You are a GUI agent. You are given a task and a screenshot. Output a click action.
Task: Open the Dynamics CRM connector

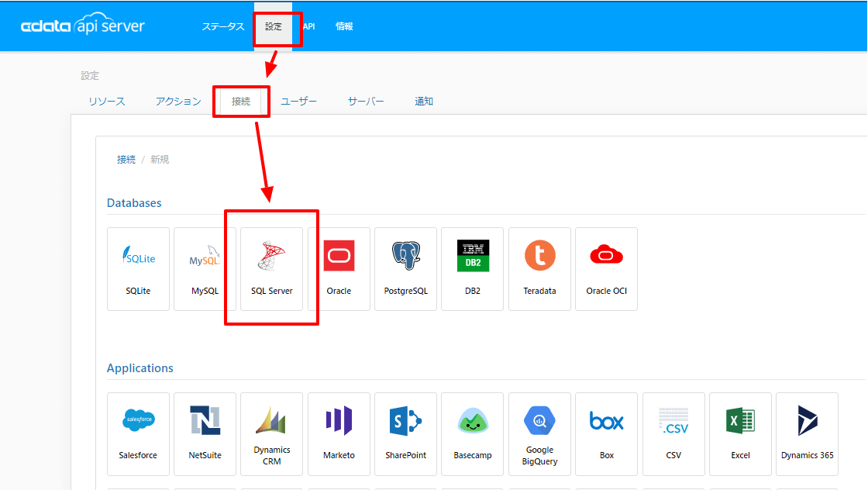point(272,434)
